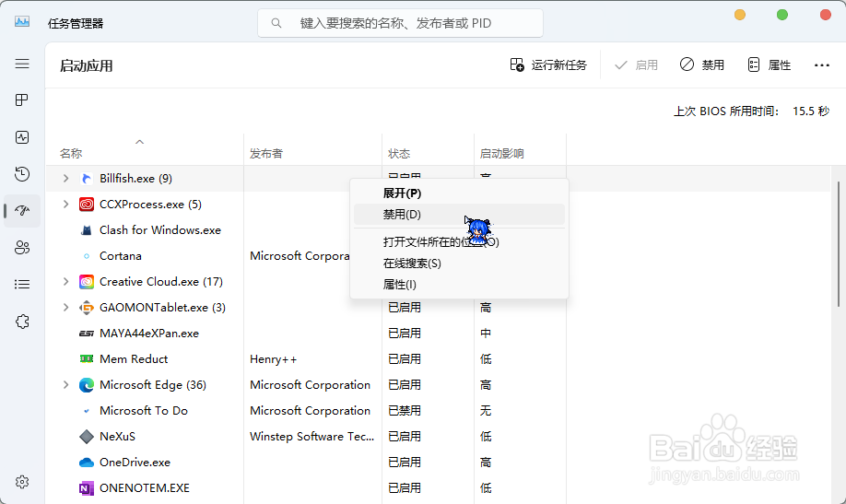Choose 打开文件所在的位置 in context menu
Viewport: 846px width, 504px height.
coord(459,241)
